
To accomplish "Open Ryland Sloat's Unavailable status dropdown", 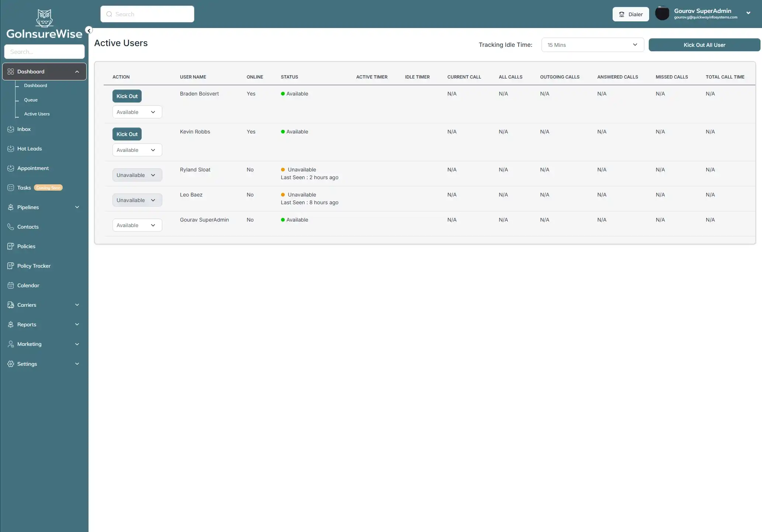I will (x=137, y=175).
